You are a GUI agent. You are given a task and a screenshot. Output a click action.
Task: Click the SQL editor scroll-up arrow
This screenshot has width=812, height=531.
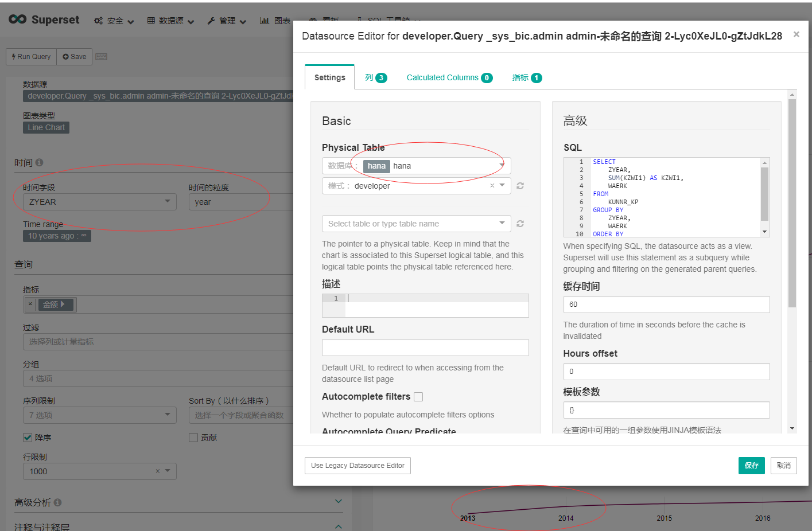(764, 162)
